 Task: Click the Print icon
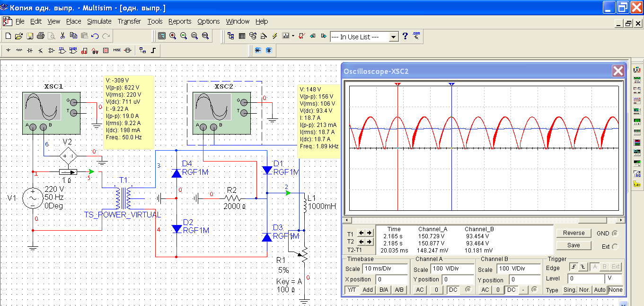pyautogui.click(x=40, y=36)
